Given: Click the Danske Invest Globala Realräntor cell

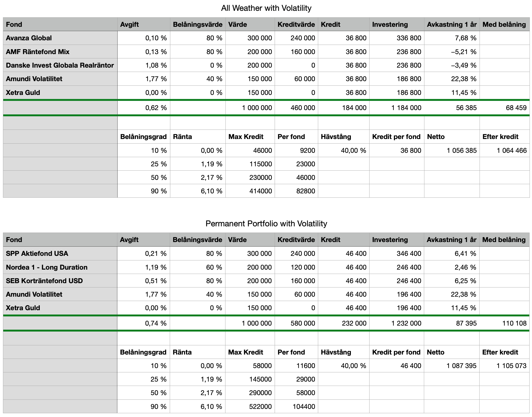Looking at the screenshot, I should (60, 65).
